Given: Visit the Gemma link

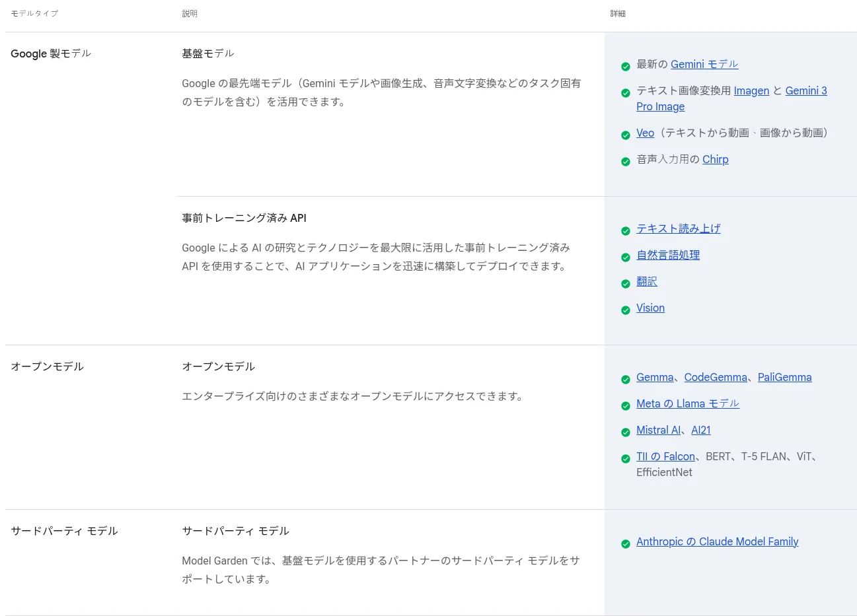Looking at the screenshot, I should pyautogui.click(x=655, y=377).
